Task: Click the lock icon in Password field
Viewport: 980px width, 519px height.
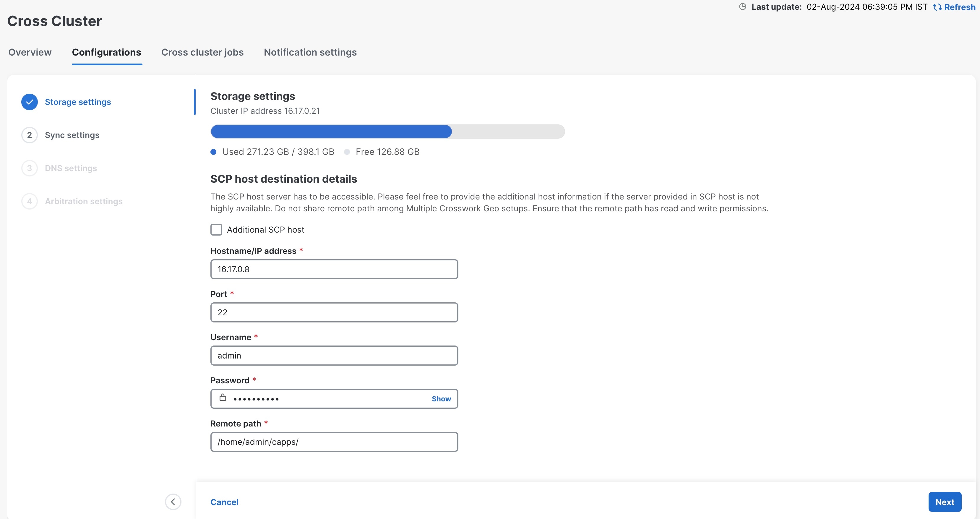Action: (223, 398)
